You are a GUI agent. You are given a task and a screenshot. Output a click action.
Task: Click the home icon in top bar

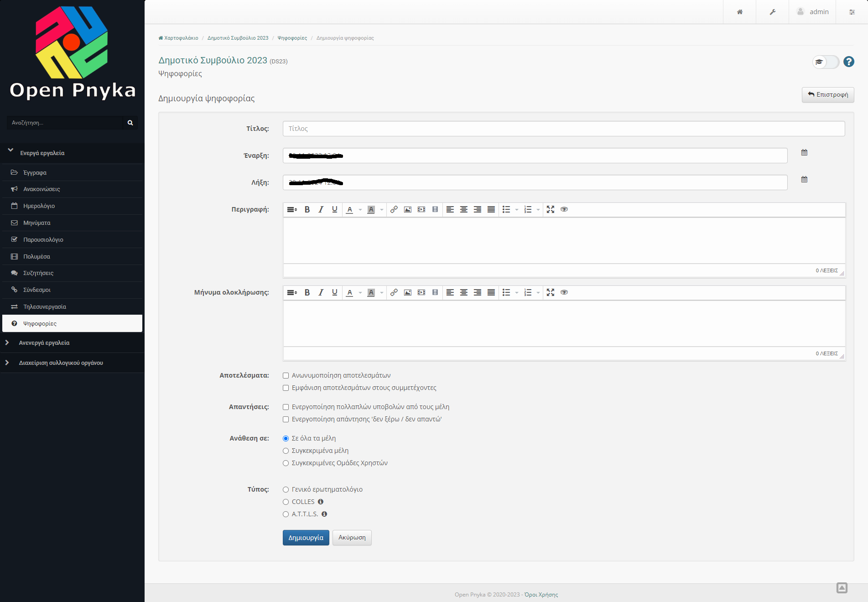coord(740,12)
